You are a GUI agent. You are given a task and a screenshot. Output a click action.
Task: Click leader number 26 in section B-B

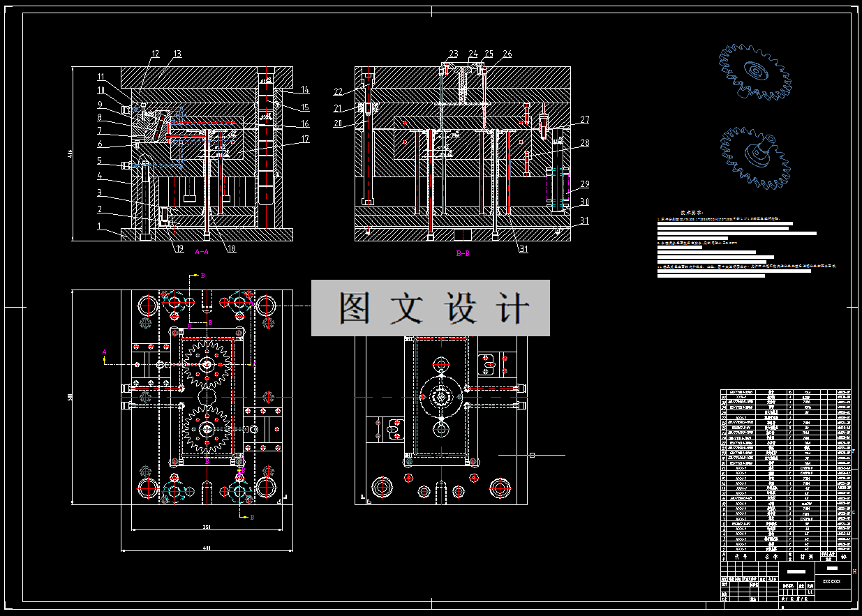tap(507, 54)
